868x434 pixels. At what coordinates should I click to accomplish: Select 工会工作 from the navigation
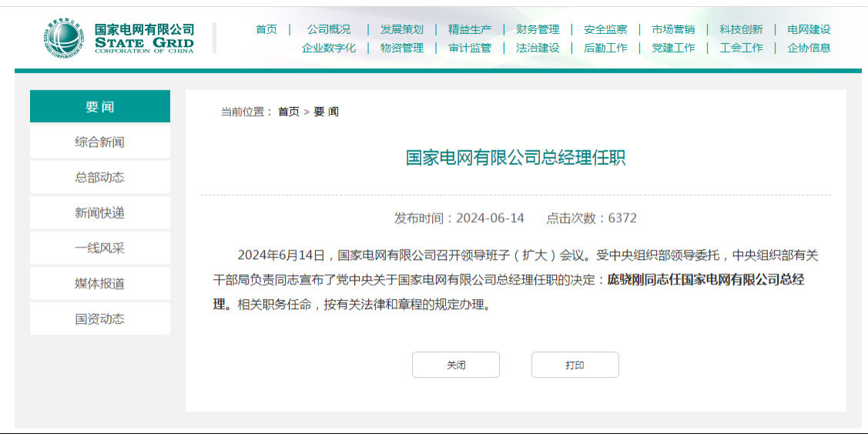click(741, 48)
